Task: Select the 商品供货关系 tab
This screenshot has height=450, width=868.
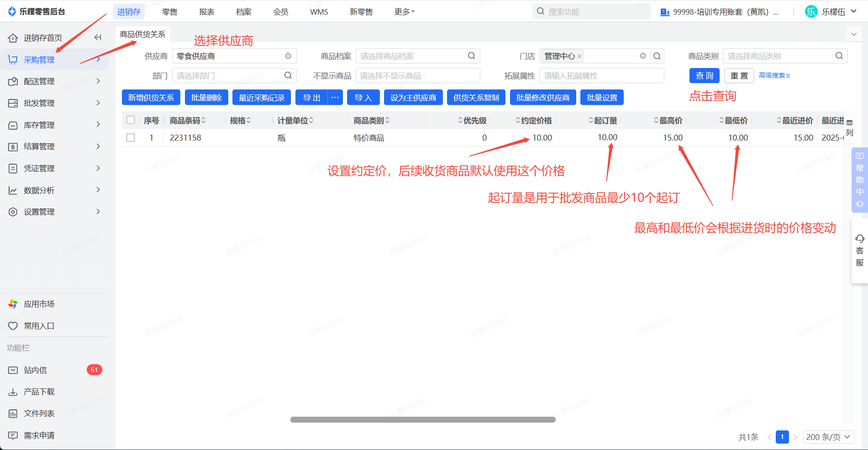Action: tap(142, 34)
